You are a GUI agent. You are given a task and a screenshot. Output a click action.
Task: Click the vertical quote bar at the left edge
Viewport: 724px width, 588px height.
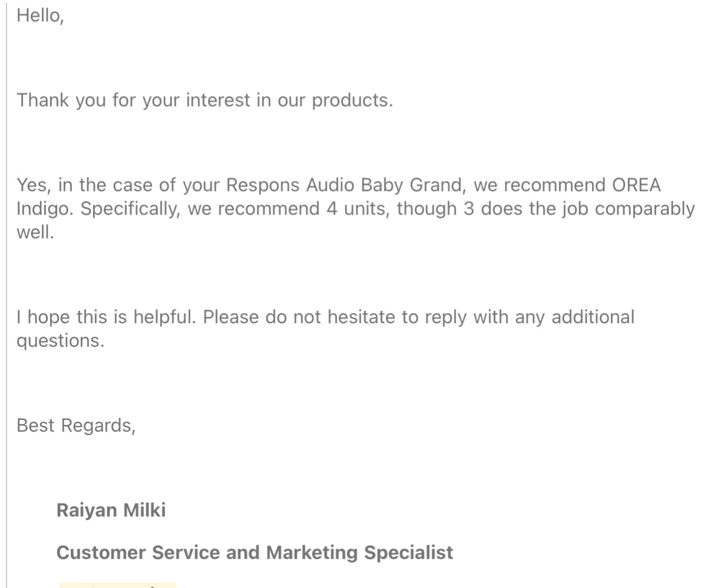pyautogui.click(x=6, y=295)
